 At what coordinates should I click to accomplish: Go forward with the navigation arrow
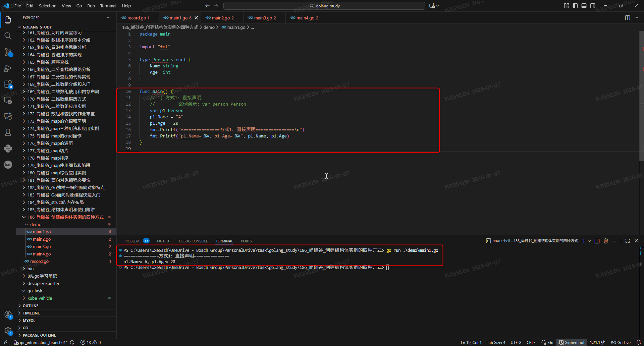[216, 6]
